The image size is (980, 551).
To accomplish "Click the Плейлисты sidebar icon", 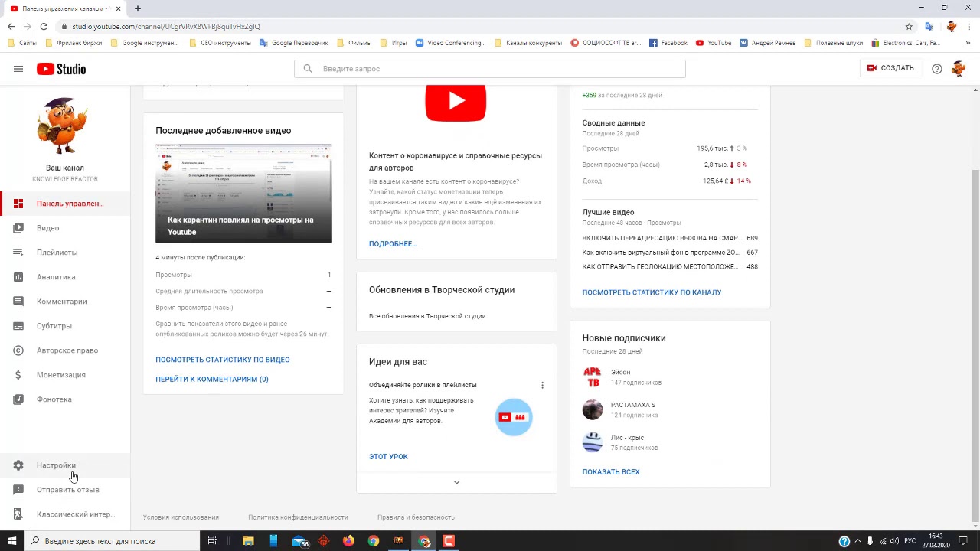I will tap(18, 253).
